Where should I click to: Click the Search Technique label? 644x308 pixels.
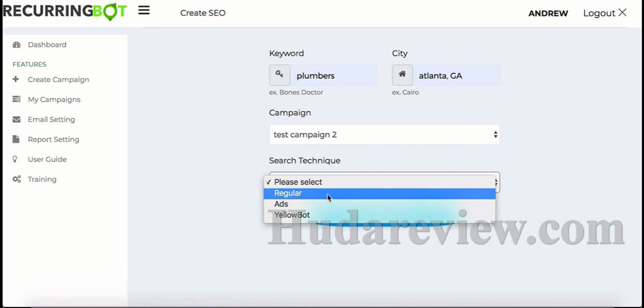304,160
